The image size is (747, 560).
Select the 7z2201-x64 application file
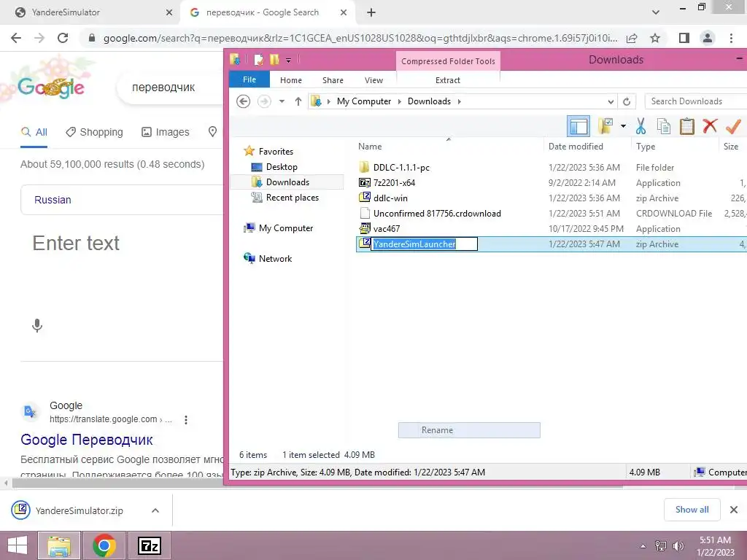point(394,183)
